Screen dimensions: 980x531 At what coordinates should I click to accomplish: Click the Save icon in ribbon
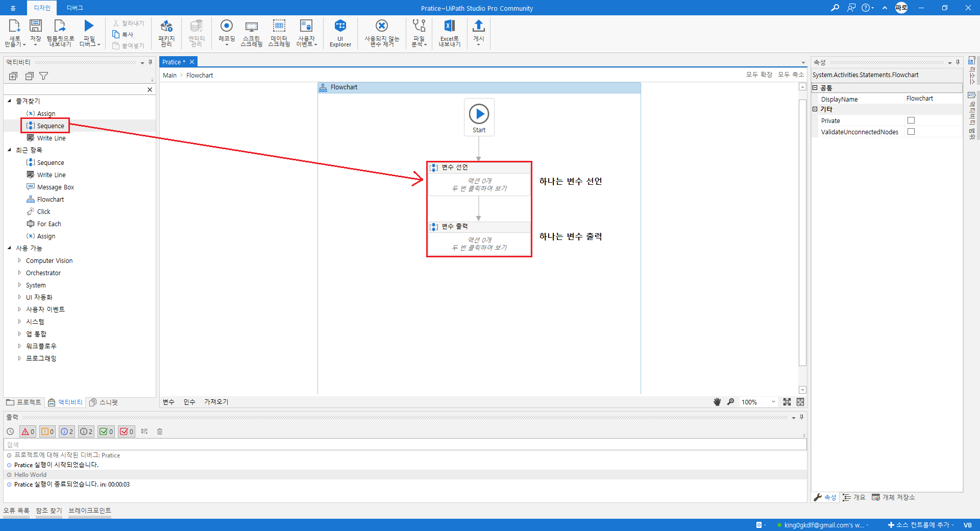36,27
